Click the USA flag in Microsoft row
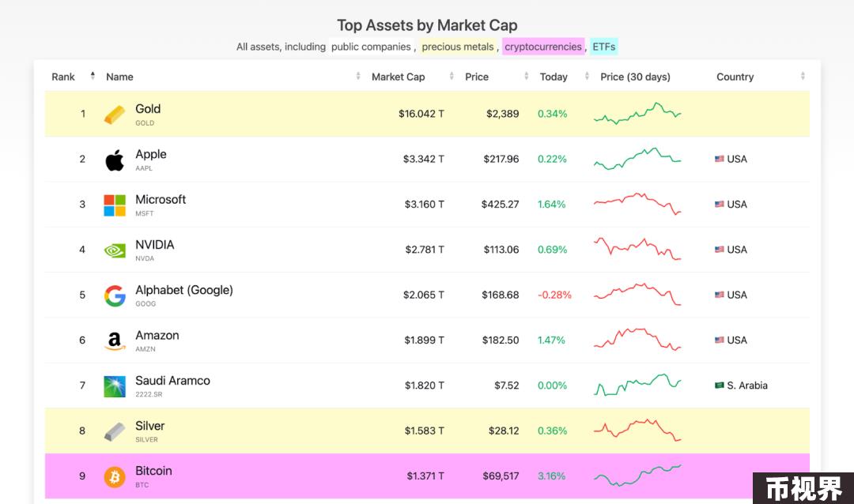The image size is (854, 504). tap(720, 204)
